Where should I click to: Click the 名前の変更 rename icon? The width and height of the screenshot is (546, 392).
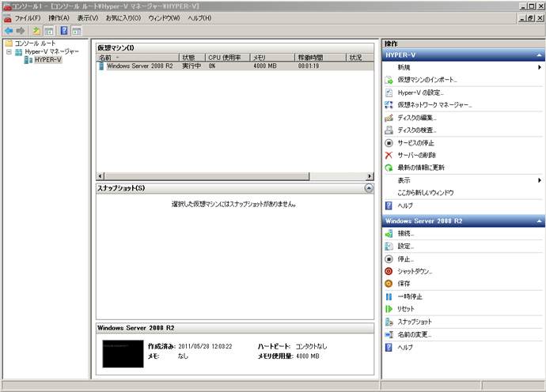coord(389,334)
